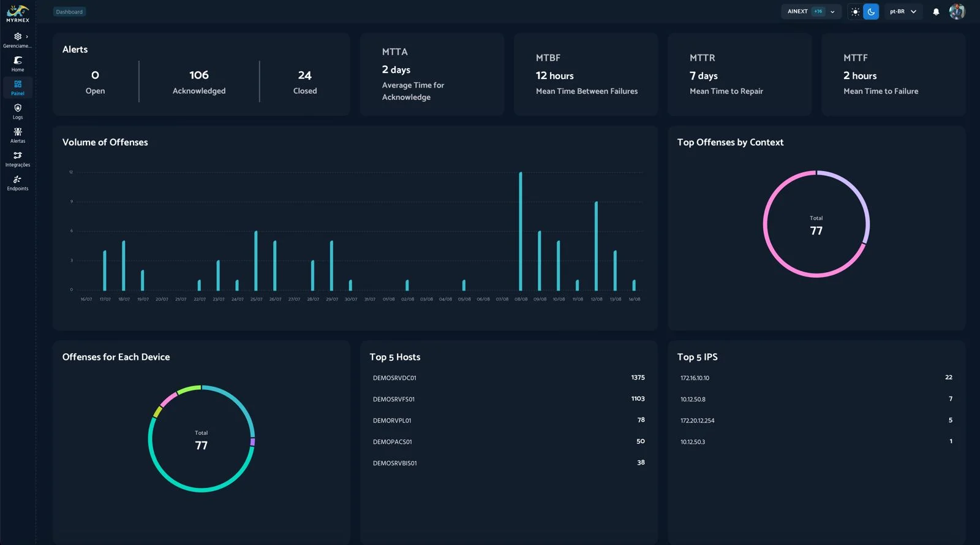The height and width of the screenshot is (545, 980).
Task: Click the 1375 count for DEMOSRVDC01
Action: tap(638, 378)
